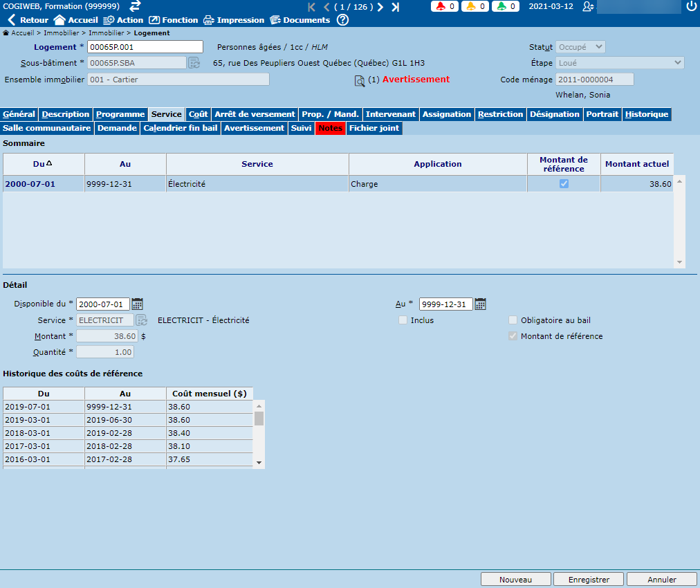Click the power logout icon

691,7
